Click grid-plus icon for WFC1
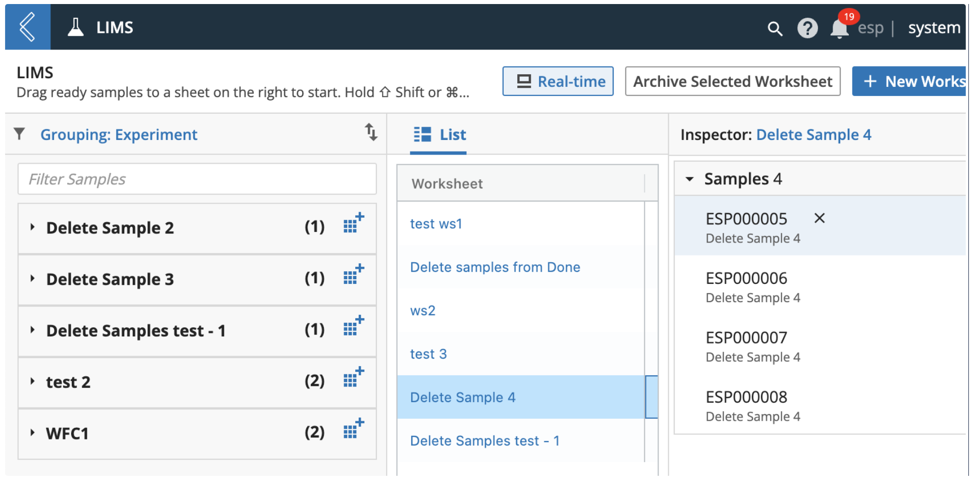The image size is (980, 491). point(353,429)
